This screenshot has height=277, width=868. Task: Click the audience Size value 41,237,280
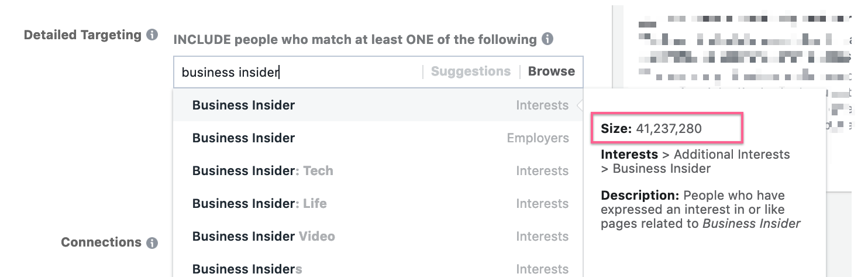[668, 129]
